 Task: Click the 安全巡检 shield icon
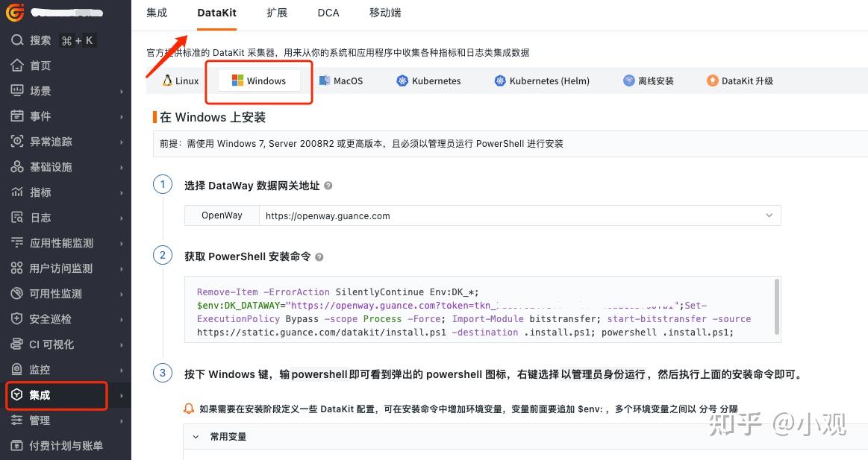tap(17, 318)
